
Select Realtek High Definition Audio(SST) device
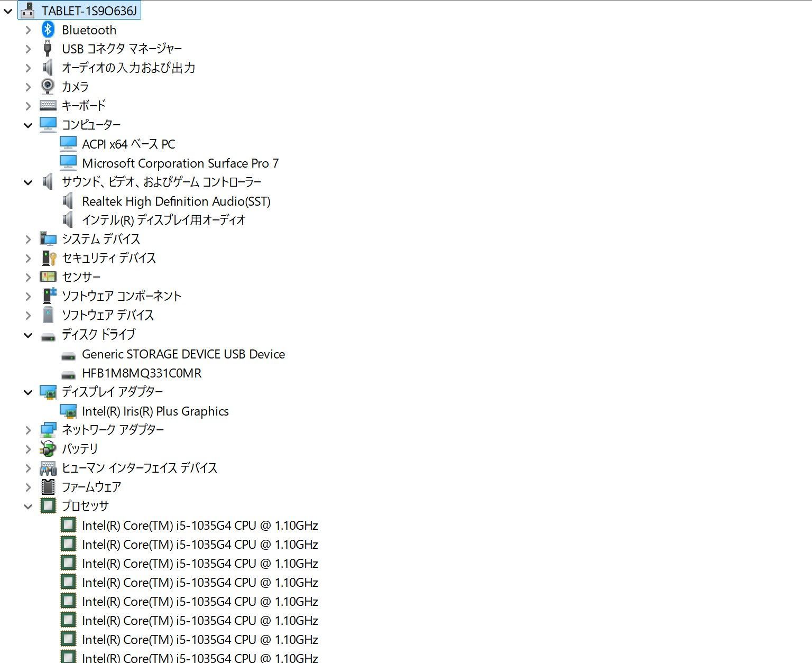coord(176,201)
